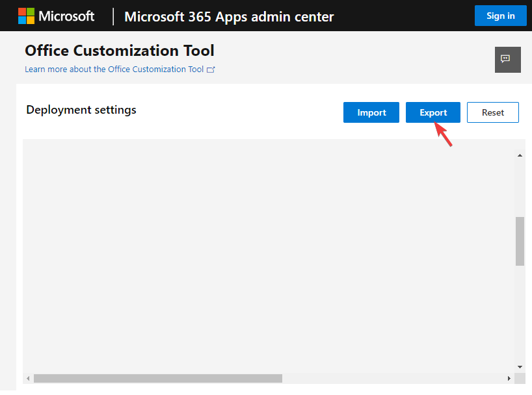Click the Microsoft wordmark text
The width and height of the screenshot is (532, 395).
66,16
